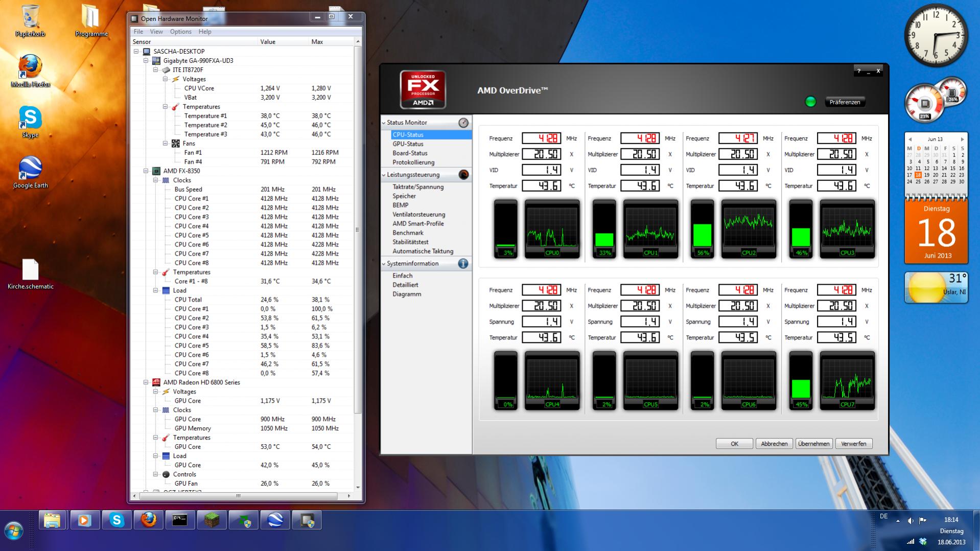Click the CPU3 usage history graph
Screen dimensions: 980x551
click(847, 229)
